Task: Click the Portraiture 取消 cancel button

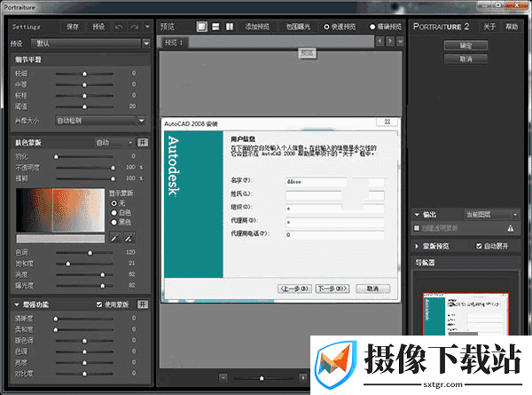Action: click(x=465, y=59)
